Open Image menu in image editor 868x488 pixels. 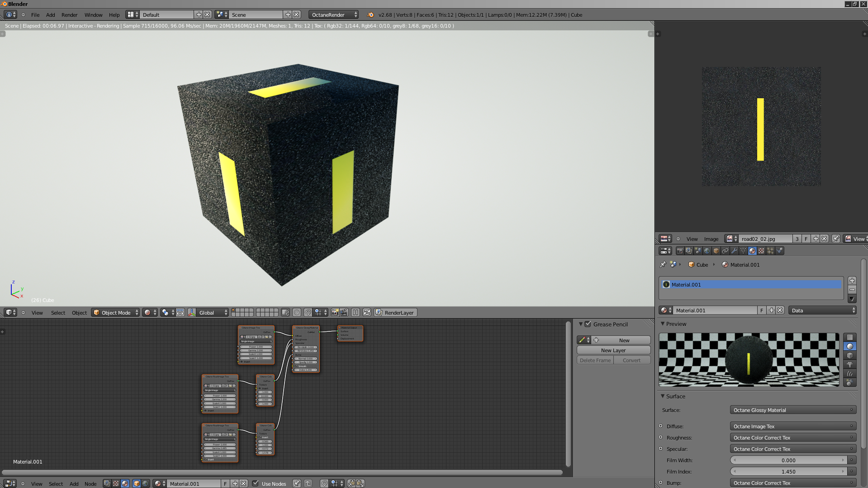click(711, 239)
